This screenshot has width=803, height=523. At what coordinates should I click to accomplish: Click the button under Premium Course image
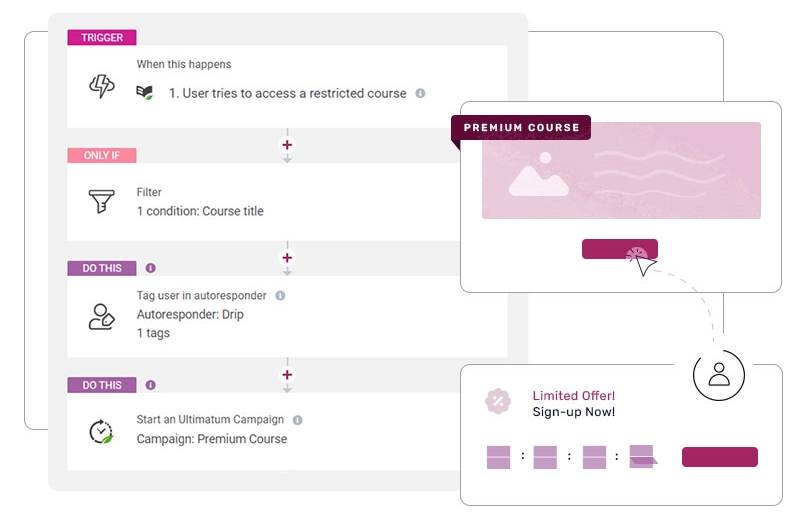tap(620, 249)
